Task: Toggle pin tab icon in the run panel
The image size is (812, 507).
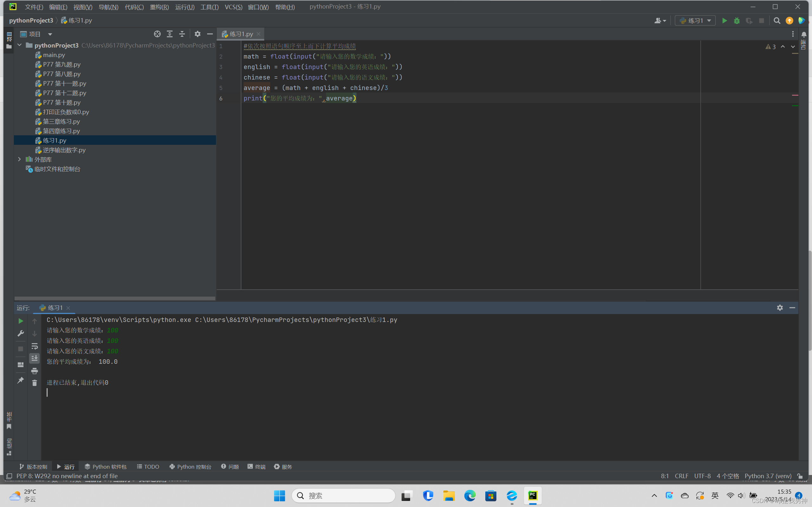Action: click(x=21, y=380)
